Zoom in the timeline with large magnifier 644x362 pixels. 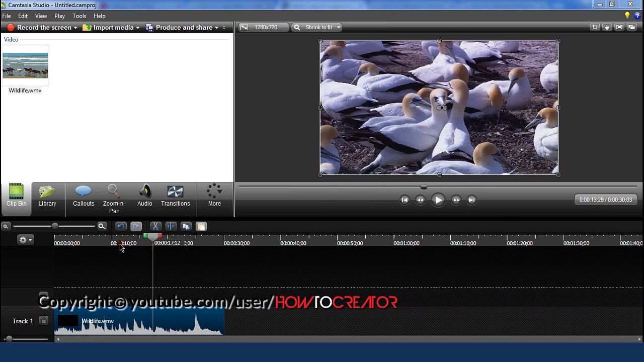coord(102,226)
